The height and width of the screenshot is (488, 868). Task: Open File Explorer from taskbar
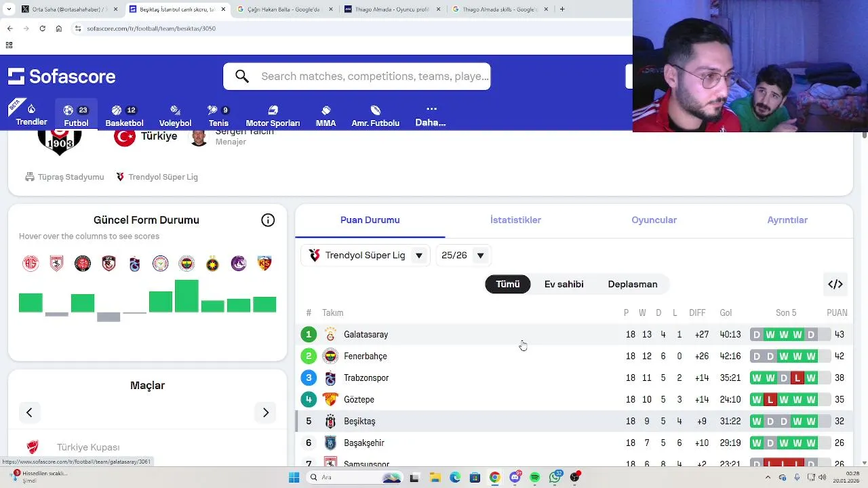[435, 478]
